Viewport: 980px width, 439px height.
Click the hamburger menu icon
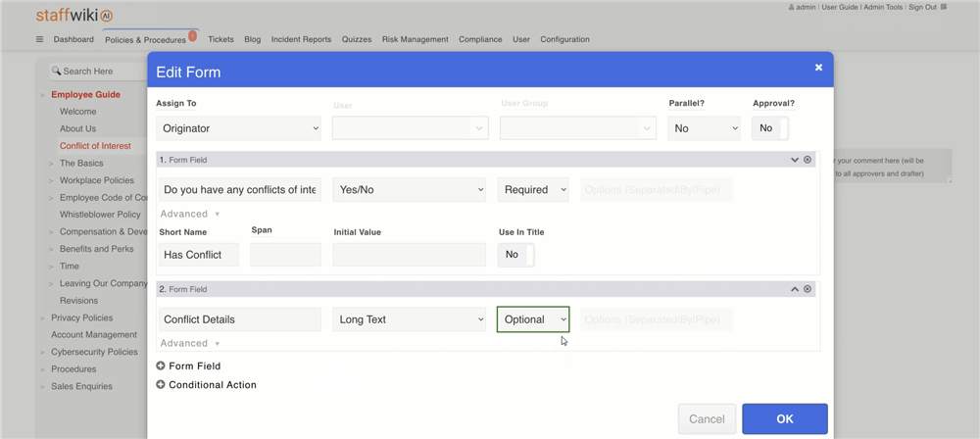coord(39,40)
